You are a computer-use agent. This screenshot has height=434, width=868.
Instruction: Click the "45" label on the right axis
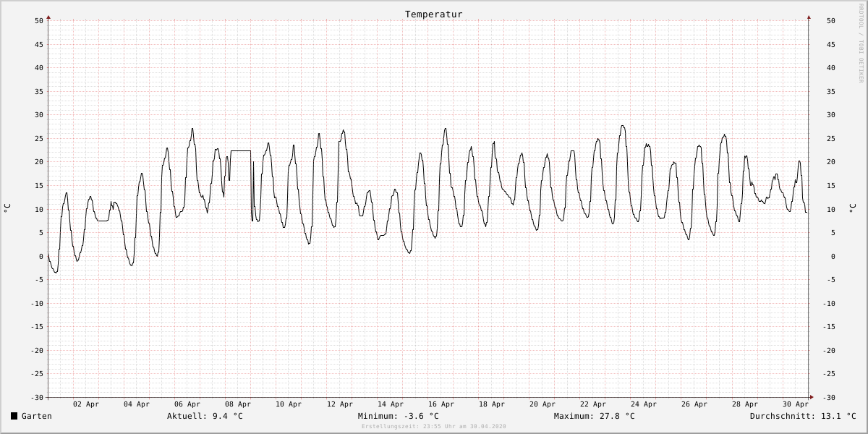click(831, 44)
